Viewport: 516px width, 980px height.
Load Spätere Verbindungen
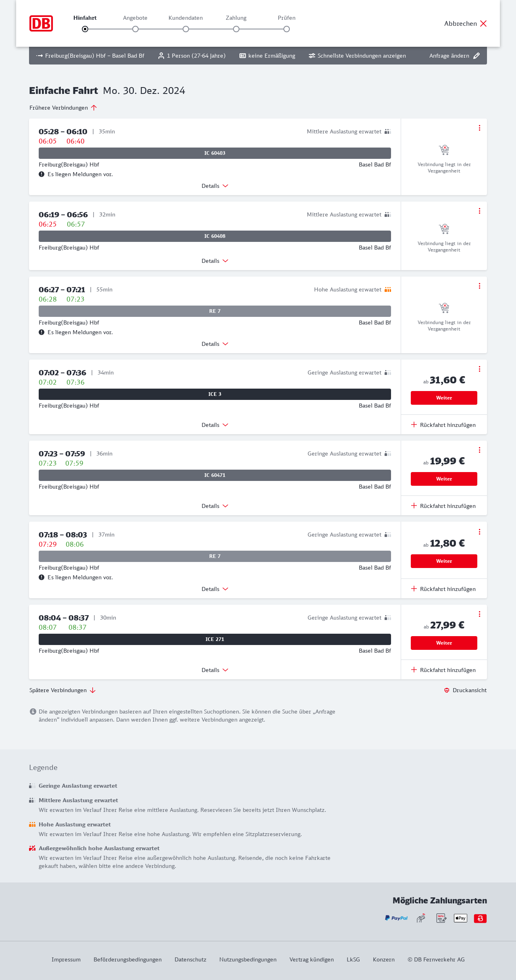coord(62,690)
